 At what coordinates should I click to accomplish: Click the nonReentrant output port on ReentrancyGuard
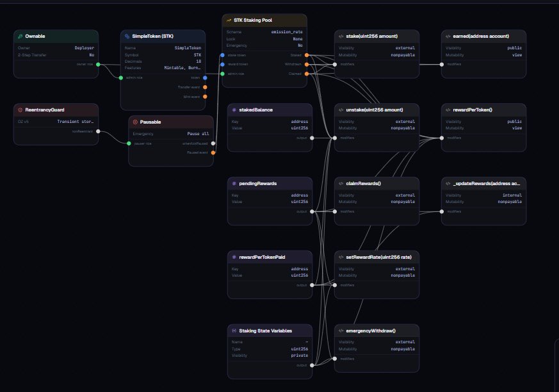coord(98,131)
